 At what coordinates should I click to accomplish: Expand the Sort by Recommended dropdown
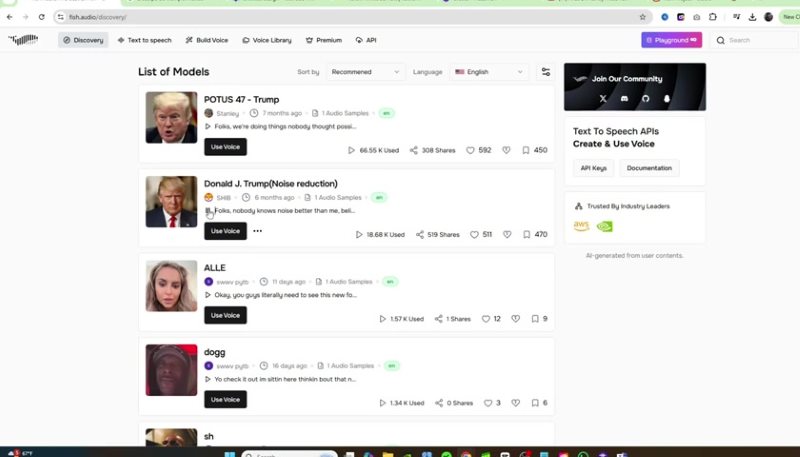pyautogui.click(x=365, y=72)
